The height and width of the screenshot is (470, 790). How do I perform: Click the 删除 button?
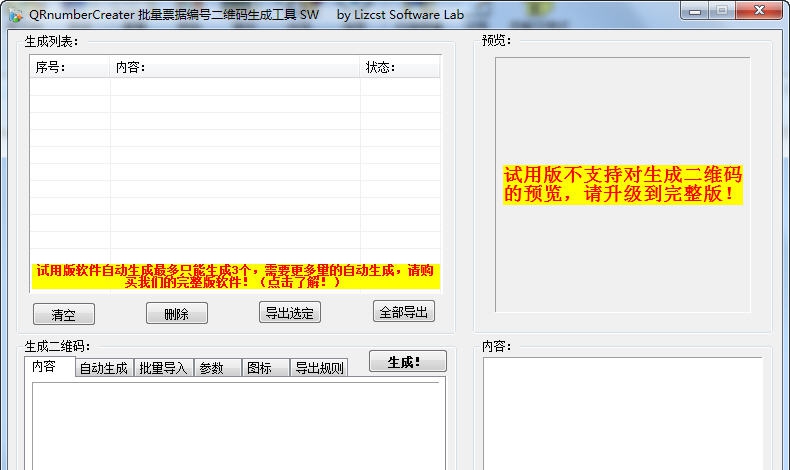pos(177,313)
